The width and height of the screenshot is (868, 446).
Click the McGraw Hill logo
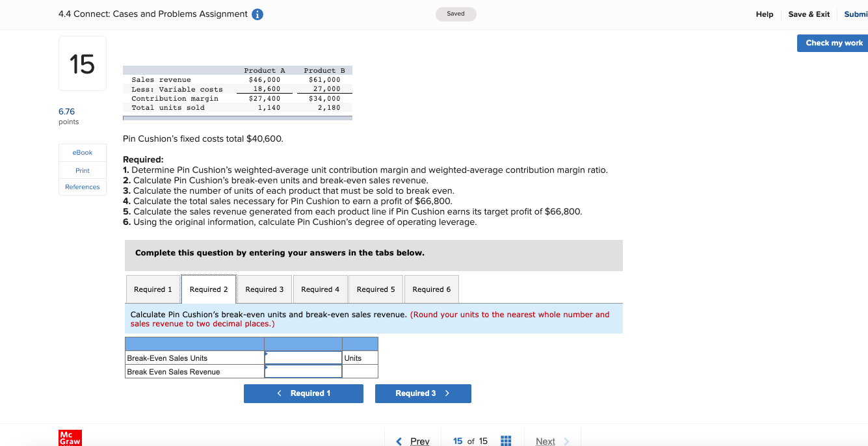(x=70, y=438)
